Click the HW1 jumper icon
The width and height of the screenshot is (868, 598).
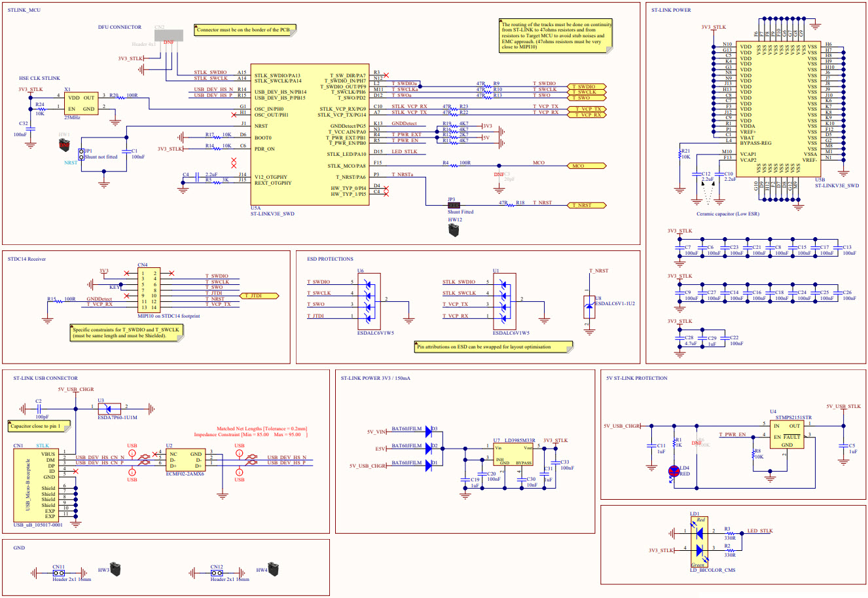click(64, 145)
